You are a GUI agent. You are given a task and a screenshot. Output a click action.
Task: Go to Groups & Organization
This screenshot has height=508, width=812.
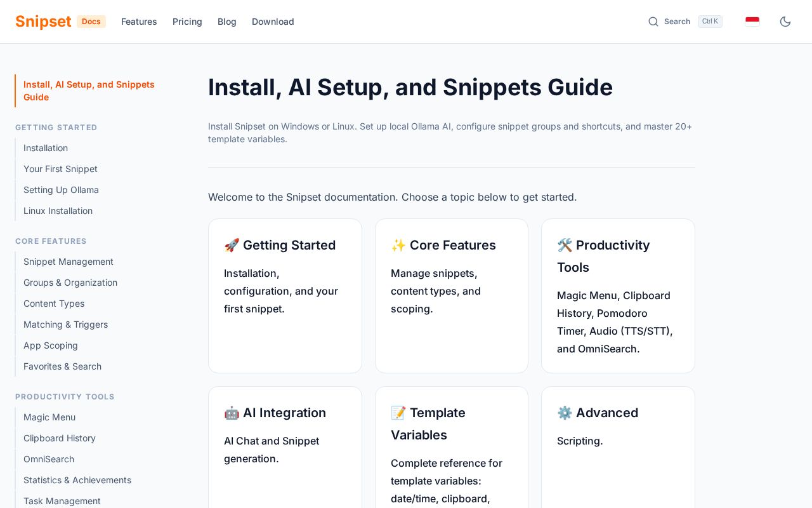point(70,283)
